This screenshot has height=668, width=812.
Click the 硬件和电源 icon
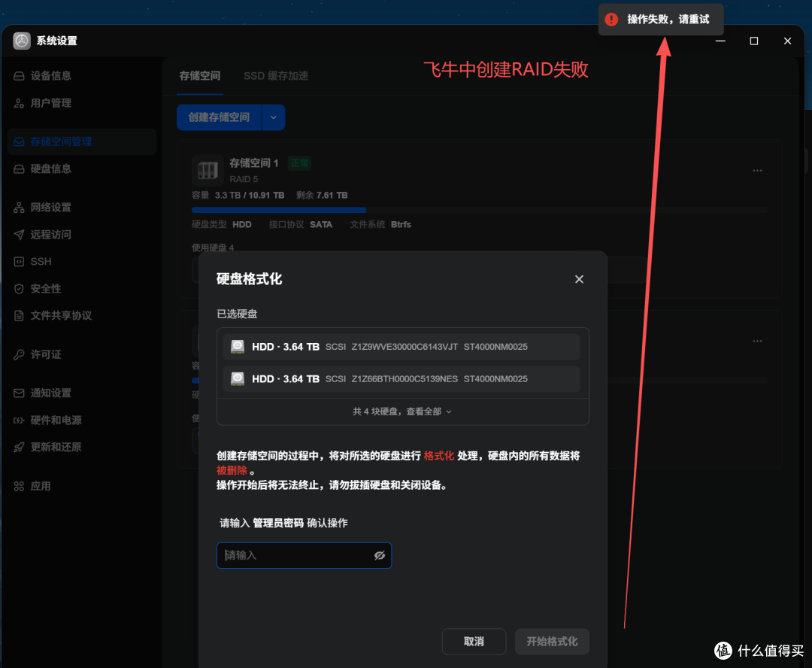(19, 421)
